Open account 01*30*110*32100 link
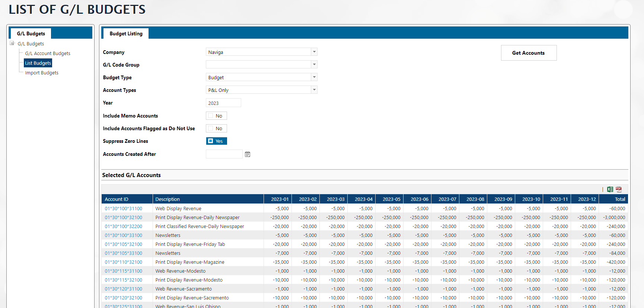644x308 pixels. (x=123, y=262)
